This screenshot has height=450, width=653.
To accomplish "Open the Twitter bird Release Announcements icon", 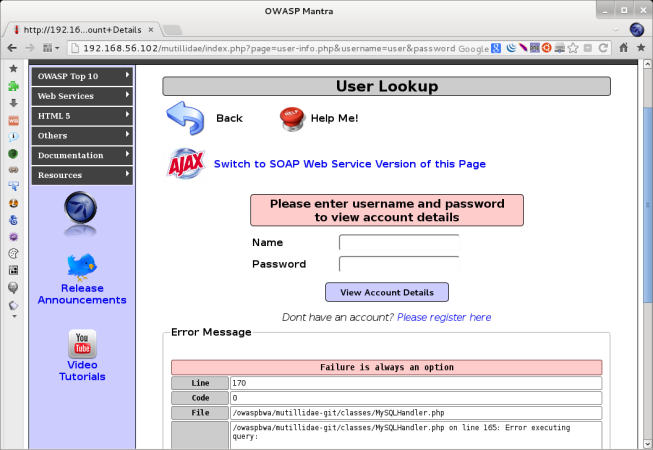I will point(81,266).
